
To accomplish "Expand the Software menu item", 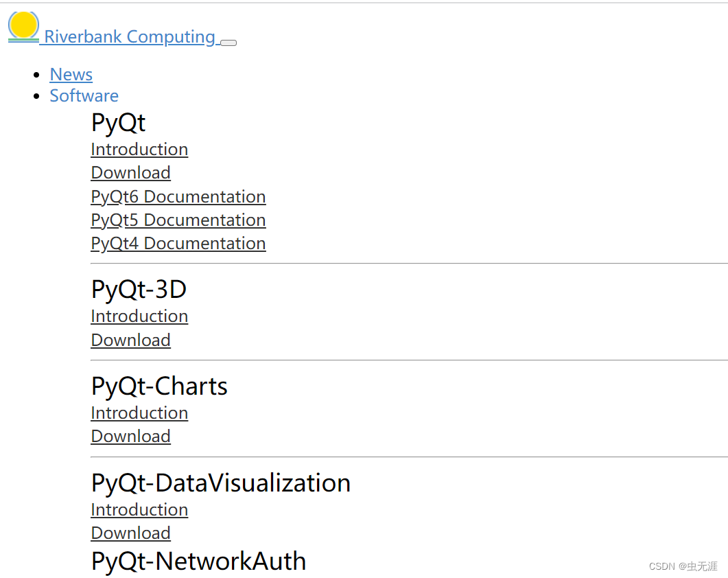I will (84, 95).
